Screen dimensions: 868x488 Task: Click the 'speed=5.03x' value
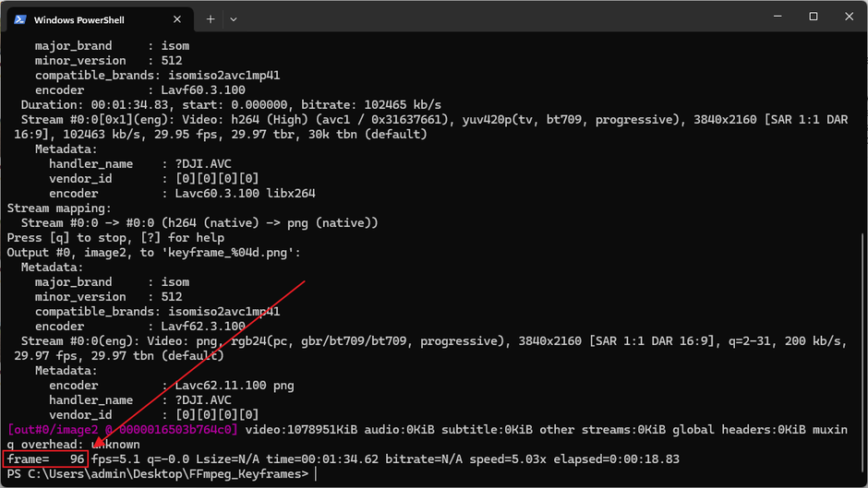[508, 458]
